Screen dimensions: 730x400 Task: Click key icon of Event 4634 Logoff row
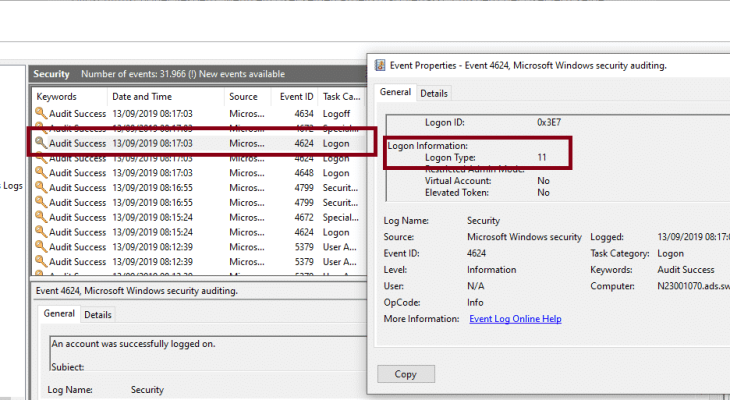coord(40,114)
